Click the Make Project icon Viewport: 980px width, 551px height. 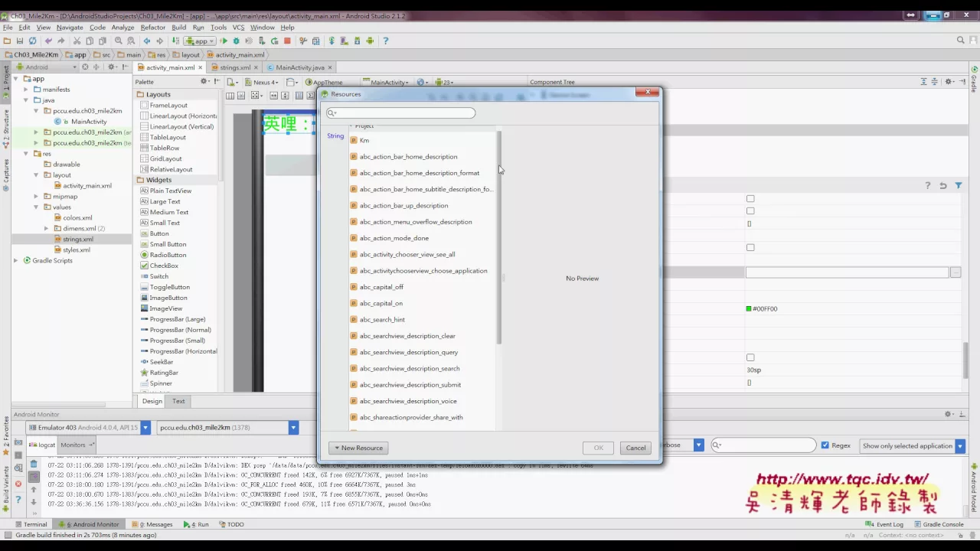[x=175, y=41]
